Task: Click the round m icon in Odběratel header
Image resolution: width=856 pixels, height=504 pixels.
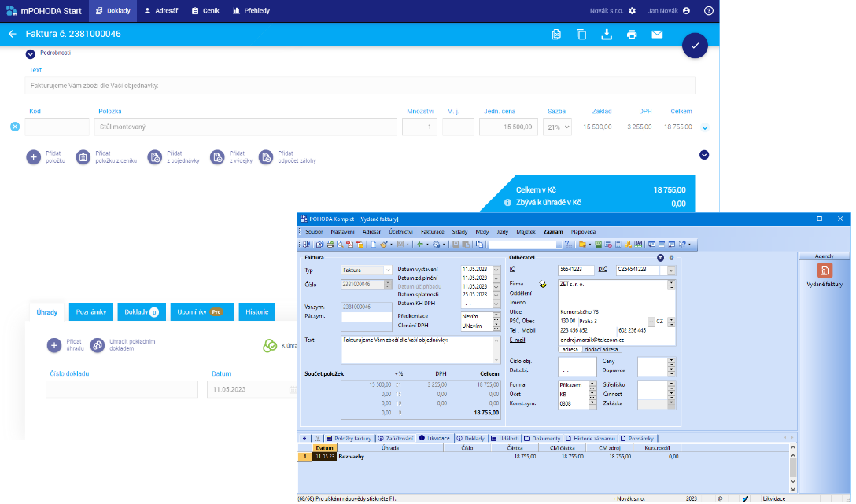Action: 661,257
